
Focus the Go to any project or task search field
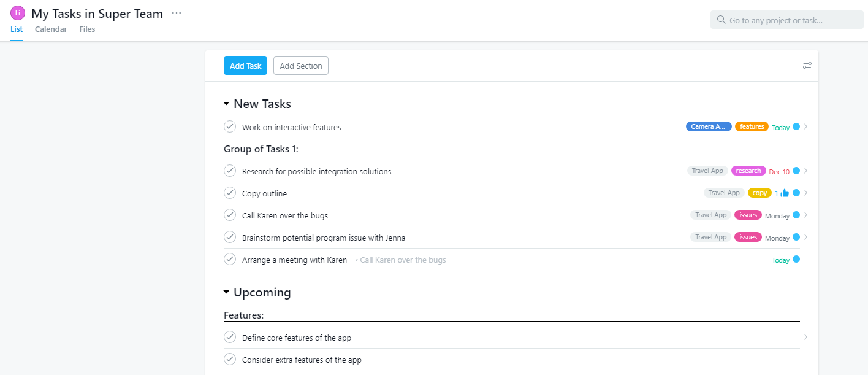(787, 20)
